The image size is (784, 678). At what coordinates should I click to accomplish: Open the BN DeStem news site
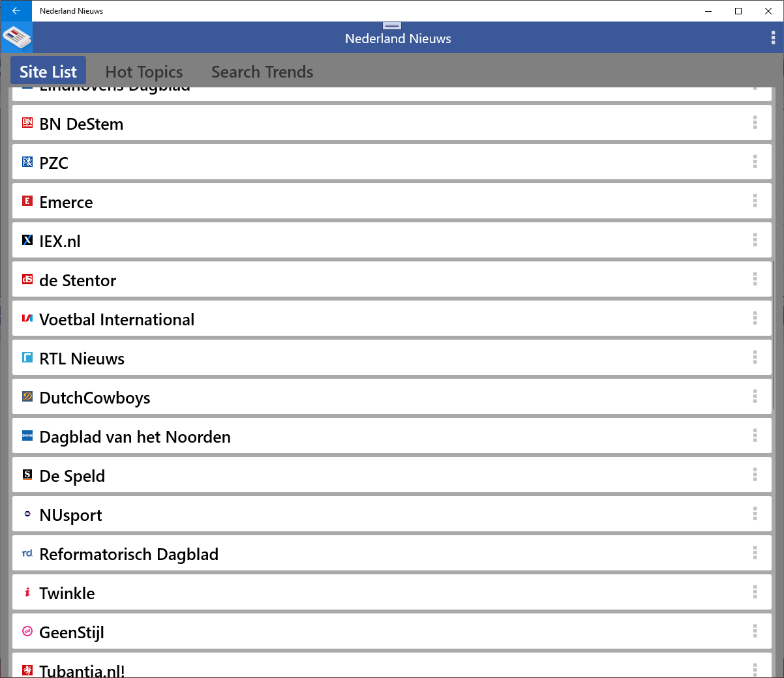tap(392, 123)
